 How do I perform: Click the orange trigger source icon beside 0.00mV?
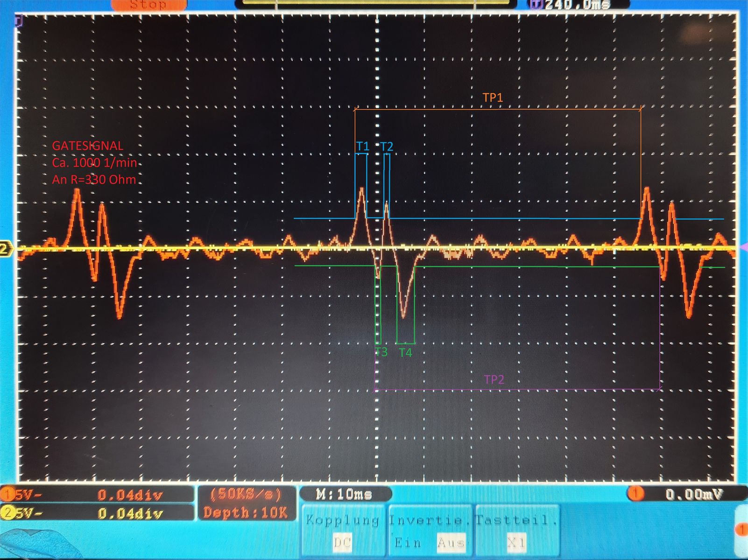[635, 493]
